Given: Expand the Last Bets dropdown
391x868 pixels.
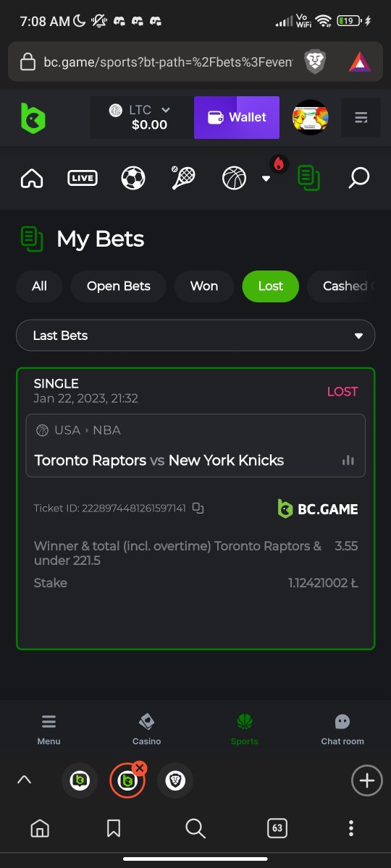Looking at the screenshot, I should (x=195, y=336).
